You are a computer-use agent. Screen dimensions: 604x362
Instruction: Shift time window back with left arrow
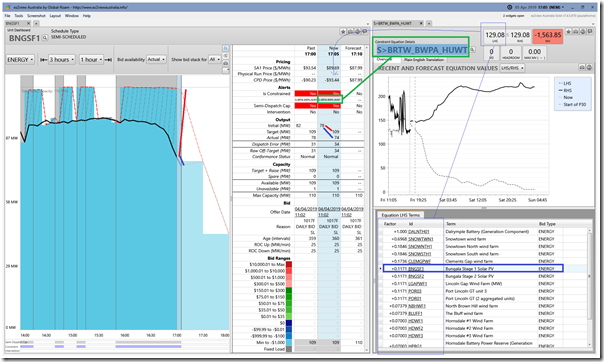[44, 60]
